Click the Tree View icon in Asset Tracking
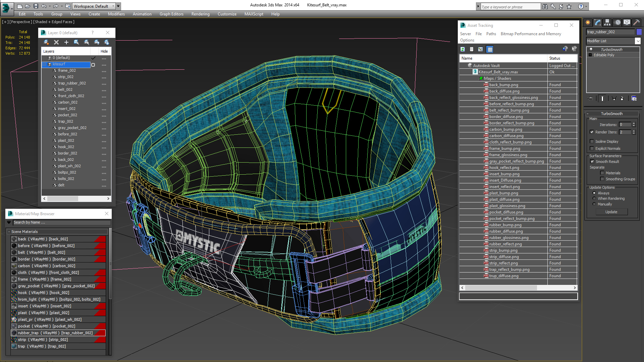Screen dimensions: 644x362 click(x=481, y=49)
